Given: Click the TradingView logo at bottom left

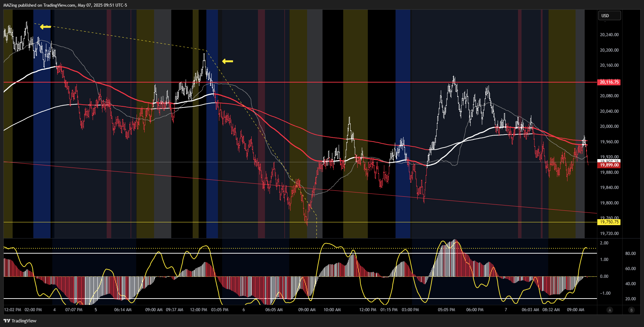Looking at the screenshot, I should [20, 321].
